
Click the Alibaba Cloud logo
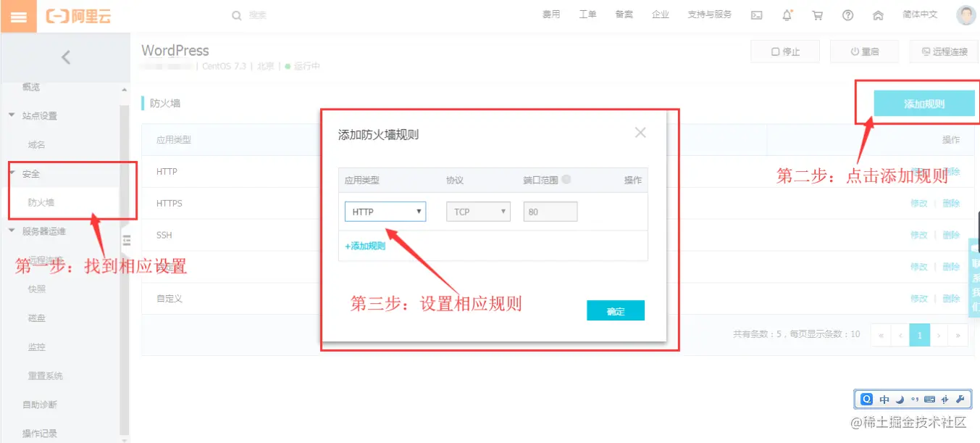pos(78,16)
